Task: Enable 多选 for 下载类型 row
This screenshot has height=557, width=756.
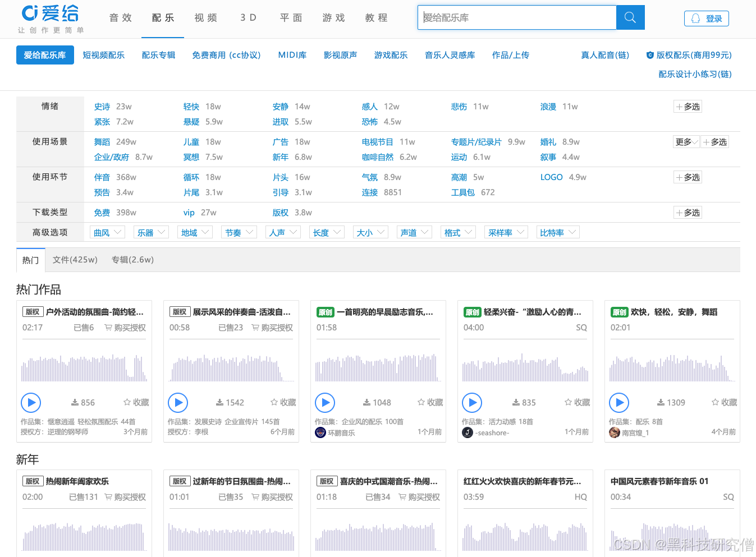Action: [688, 213]
